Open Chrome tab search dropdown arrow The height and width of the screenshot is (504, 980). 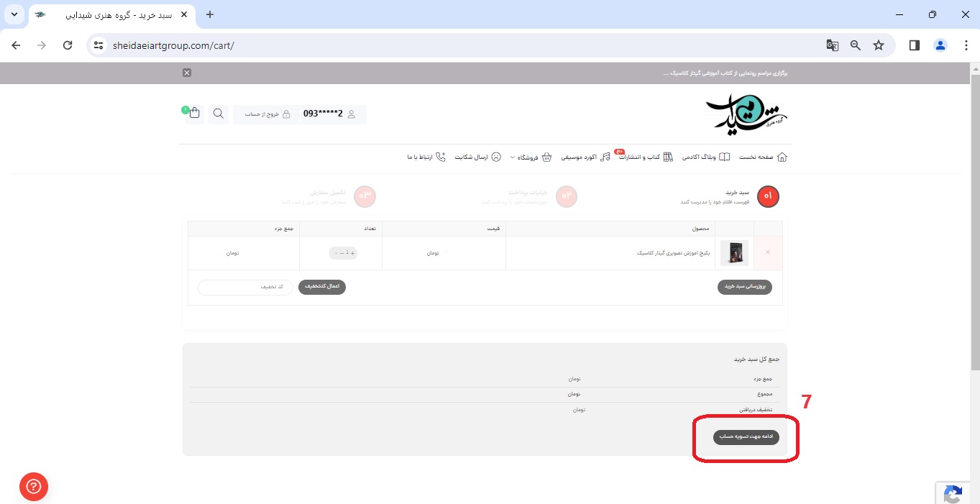(14, 14)
